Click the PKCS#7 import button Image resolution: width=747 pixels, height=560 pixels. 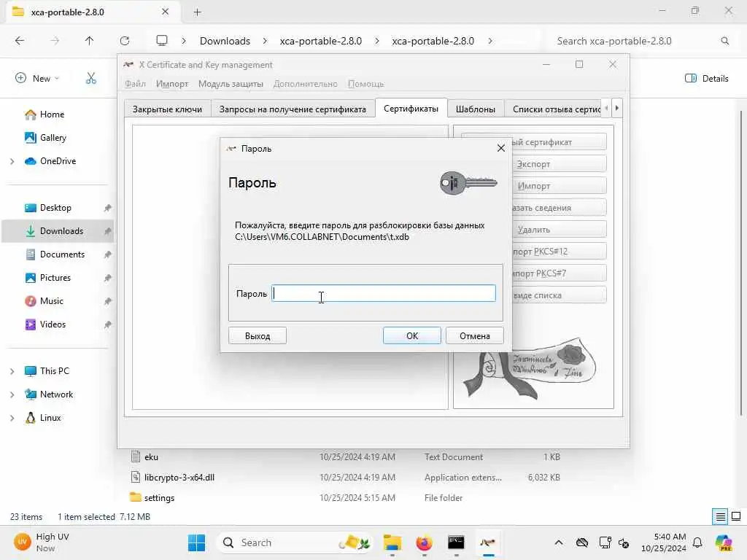coord(559,273)
